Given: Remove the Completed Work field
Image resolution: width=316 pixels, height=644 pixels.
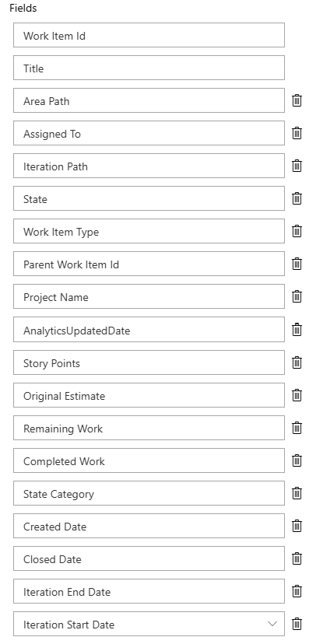Looking at the screenshot, I should (297, 460).
